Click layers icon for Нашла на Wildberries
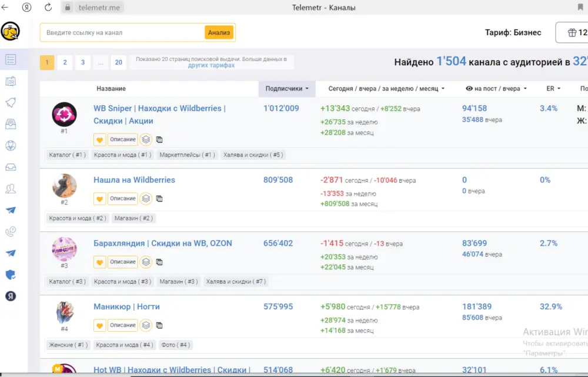 click(x=146, y=199)
